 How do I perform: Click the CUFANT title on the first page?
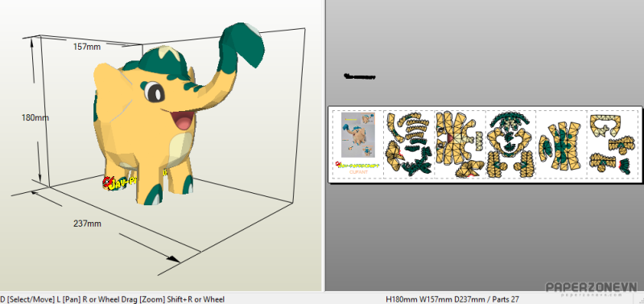358,172
